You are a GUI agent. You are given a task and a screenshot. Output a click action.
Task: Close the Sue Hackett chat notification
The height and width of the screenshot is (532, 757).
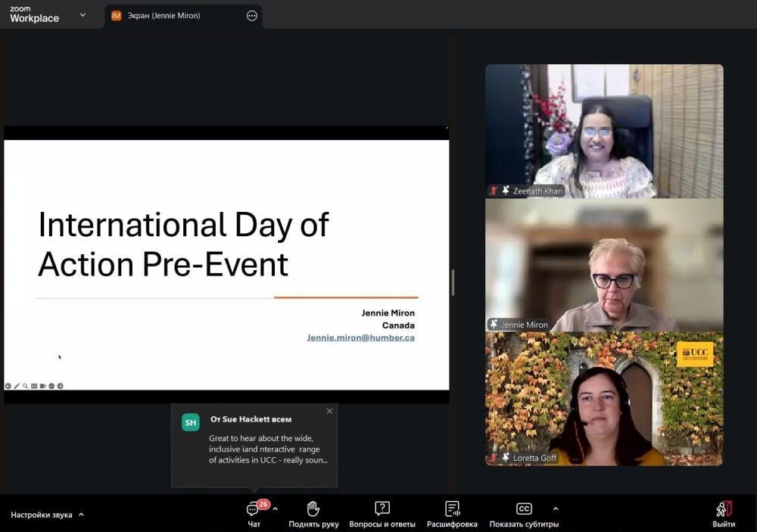click(329, 412)
